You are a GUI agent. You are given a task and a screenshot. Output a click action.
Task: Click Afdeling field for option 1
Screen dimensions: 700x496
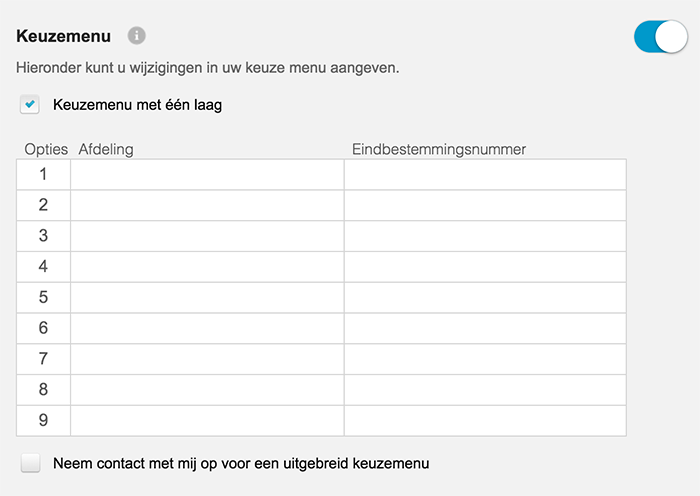tap(207, 174)
